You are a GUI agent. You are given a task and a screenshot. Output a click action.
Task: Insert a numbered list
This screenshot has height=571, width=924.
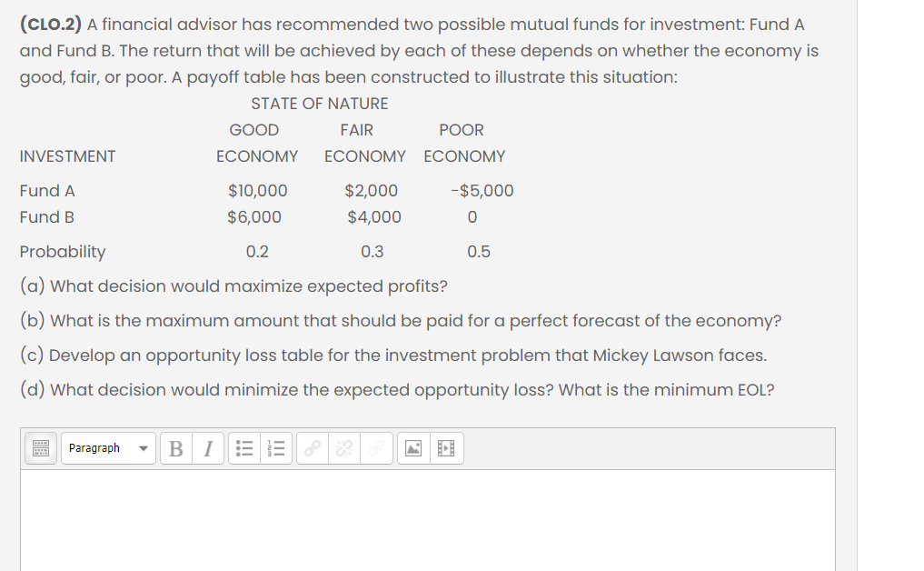coord(277,447)
